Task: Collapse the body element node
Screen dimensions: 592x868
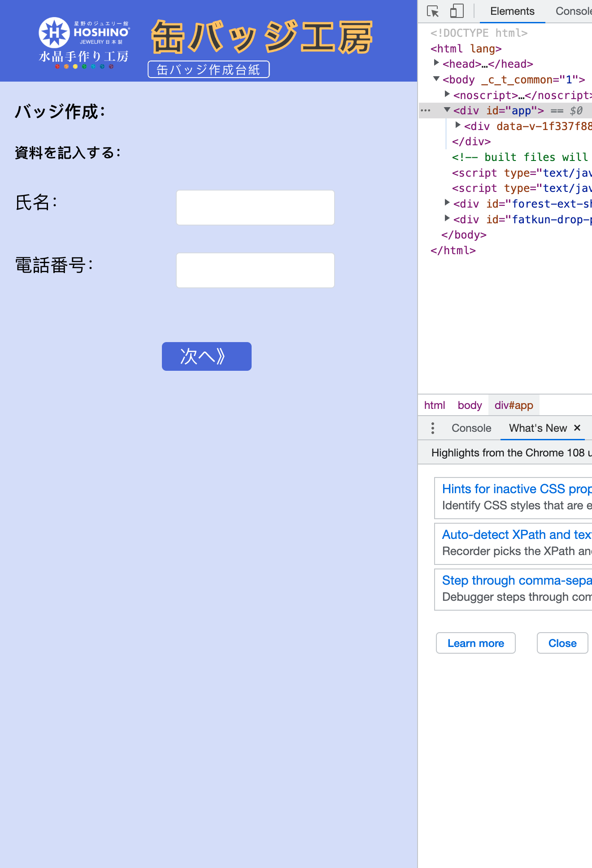Action: [436, 79]
